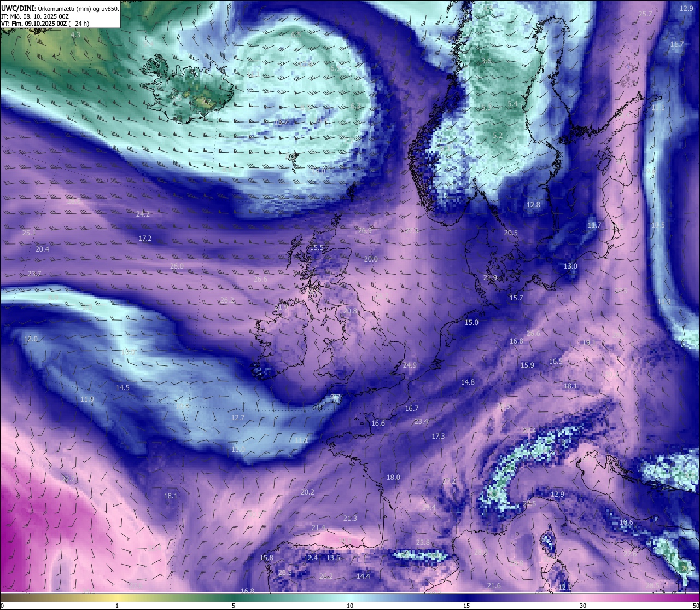Click the 25.7 value label
The image size is (700, 610).
(x=645, y=14)
